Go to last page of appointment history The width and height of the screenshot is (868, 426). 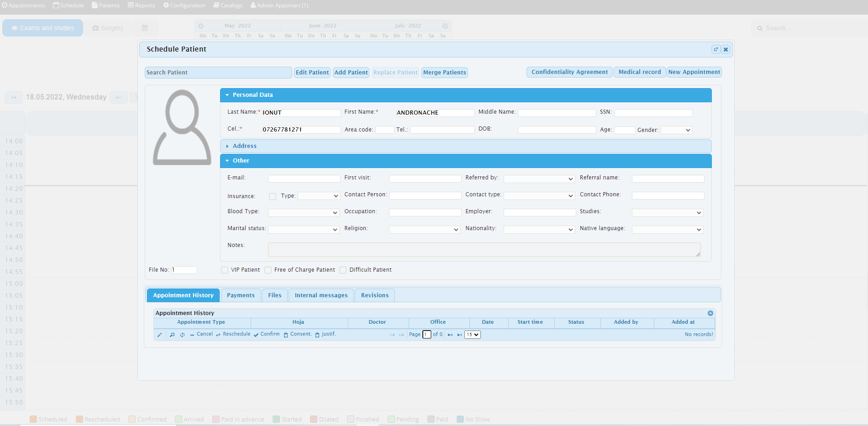coord(459,335)
